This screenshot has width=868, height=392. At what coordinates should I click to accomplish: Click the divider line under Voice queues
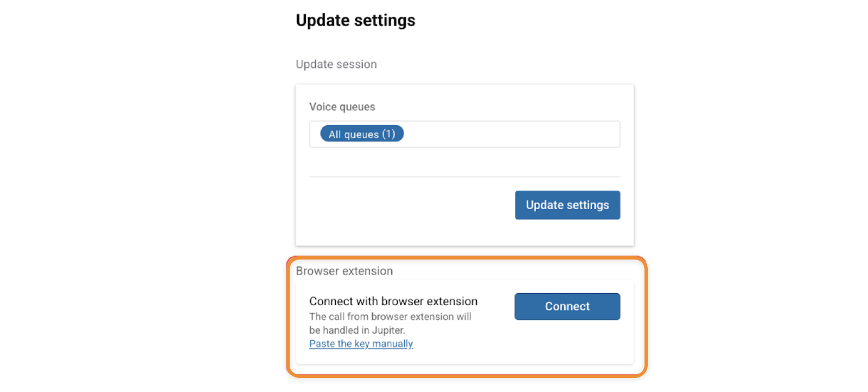pos(464,176)
